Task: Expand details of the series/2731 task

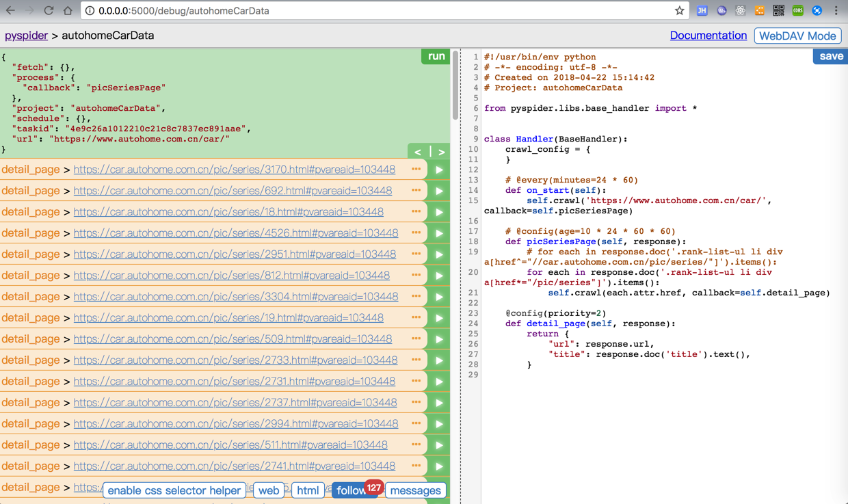Action: [x=416, y=381]
